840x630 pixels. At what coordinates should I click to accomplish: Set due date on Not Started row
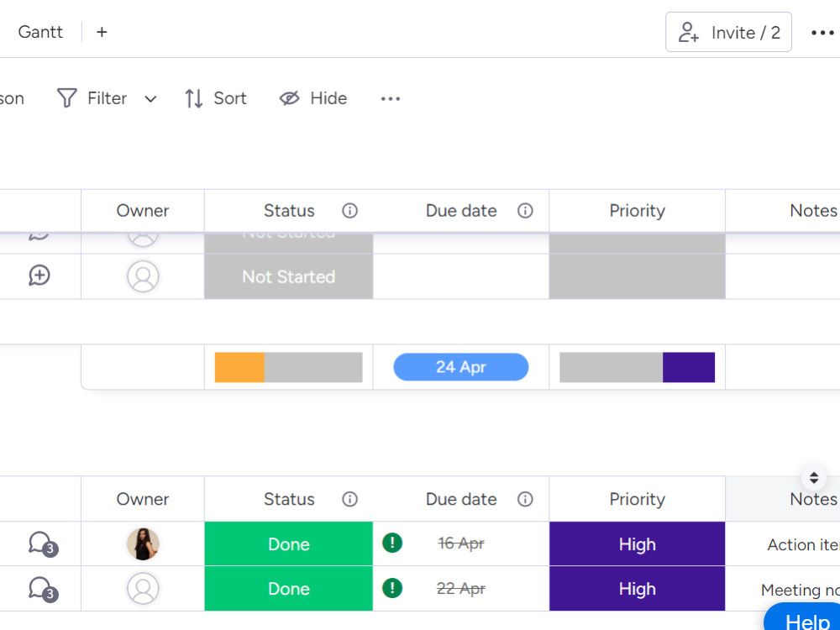pyautogui.click(x=460, y=276)
